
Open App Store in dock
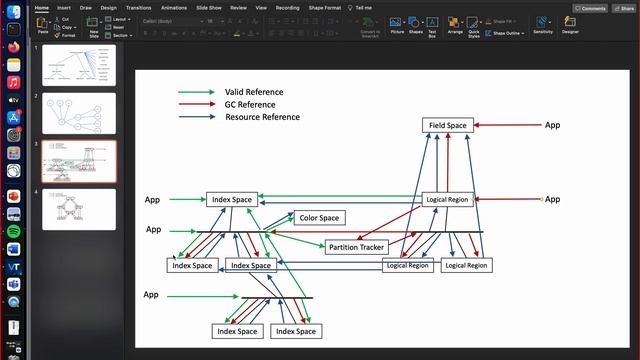[13, 118]
